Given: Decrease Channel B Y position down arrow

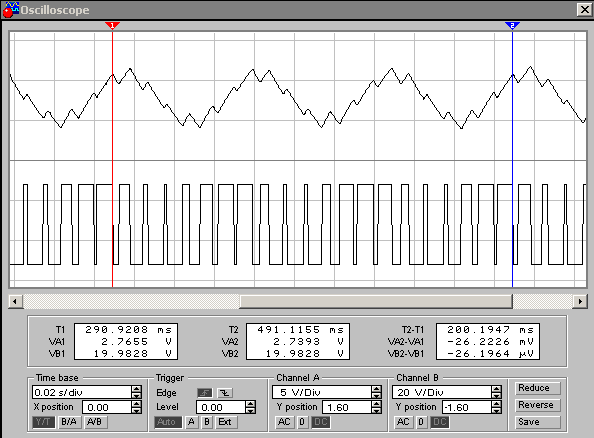Looking at the screenshot, I should click(x=496, y=411).
